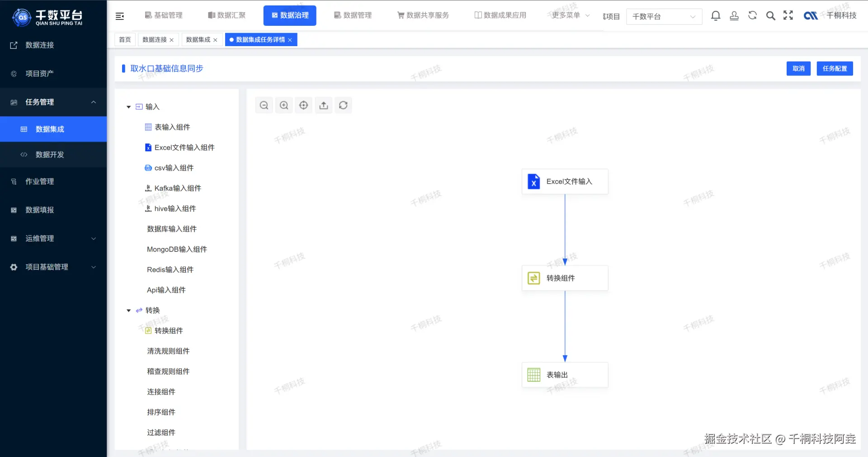The height and width of the screenshot is (457, 868).
Task: Click the refresh icon in the top header
Action: point(752,15)
